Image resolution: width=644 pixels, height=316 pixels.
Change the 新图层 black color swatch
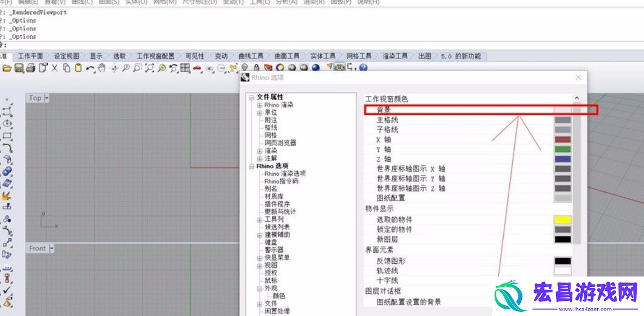pos(563,239)
